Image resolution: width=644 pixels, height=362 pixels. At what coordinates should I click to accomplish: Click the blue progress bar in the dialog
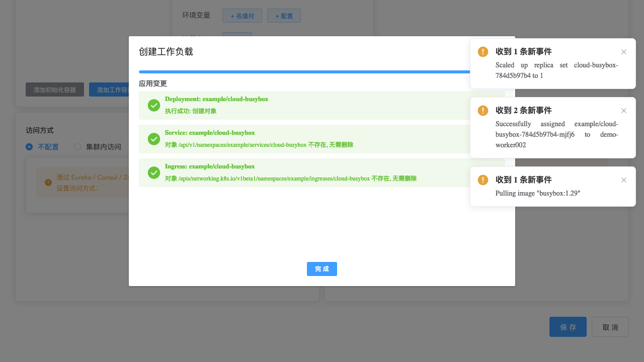(302, 72)
